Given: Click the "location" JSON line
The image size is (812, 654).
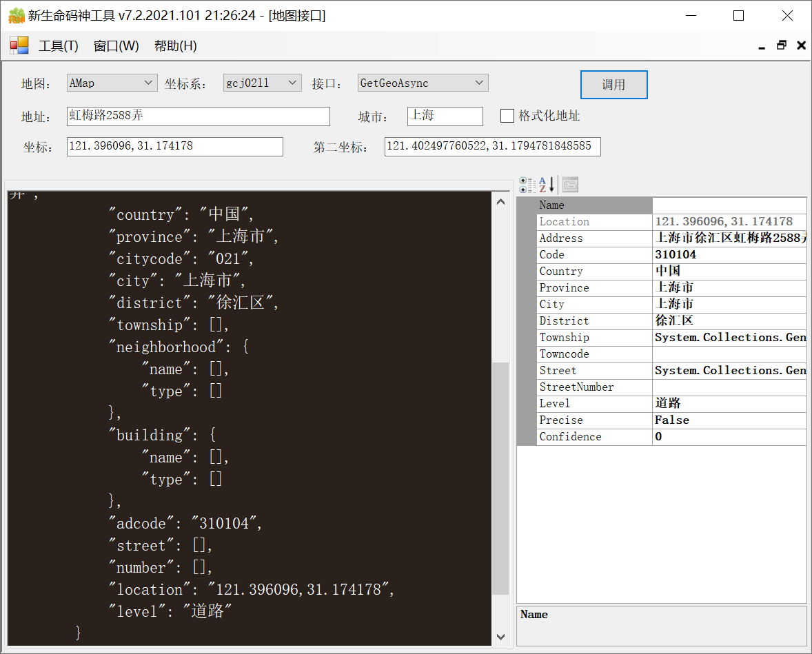Looking at the screenshot, I should [251, 590].
